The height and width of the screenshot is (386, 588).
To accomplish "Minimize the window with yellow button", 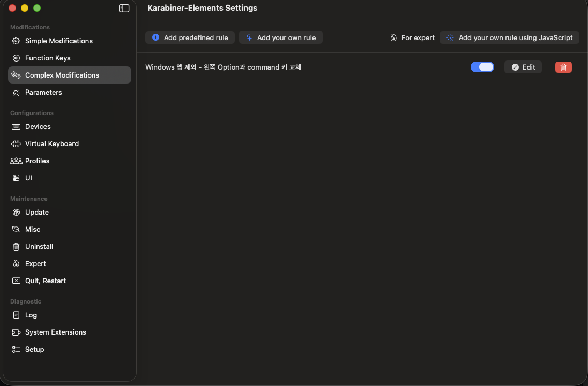I will pos(25,8).
